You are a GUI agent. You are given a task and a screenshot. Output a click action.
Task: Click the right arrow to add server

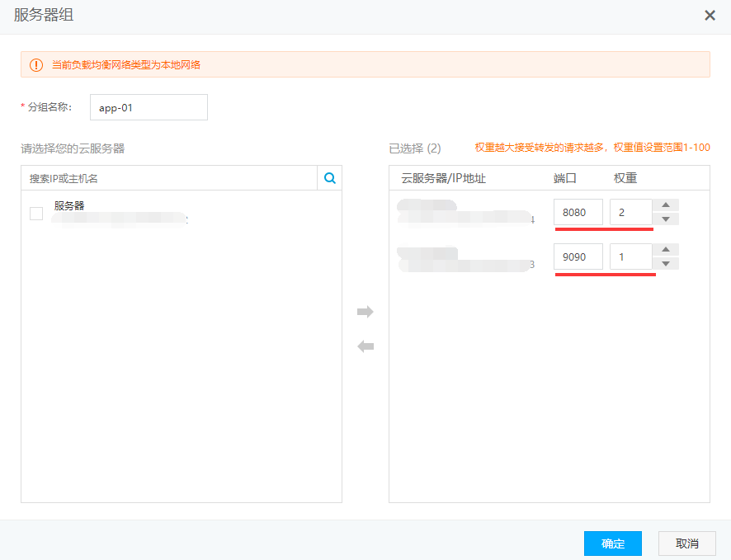pos(365,312)
